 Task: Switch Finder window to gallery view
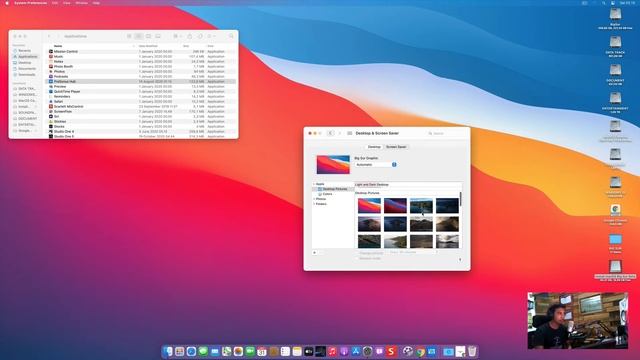point(158,36)
